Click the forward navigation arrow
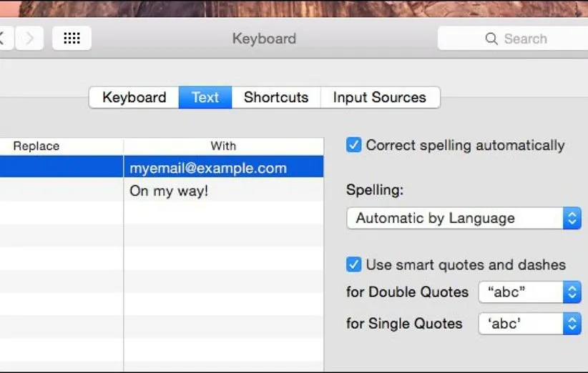Image resolution: width=588 pixels, height=373 pixels. [29, 39]
